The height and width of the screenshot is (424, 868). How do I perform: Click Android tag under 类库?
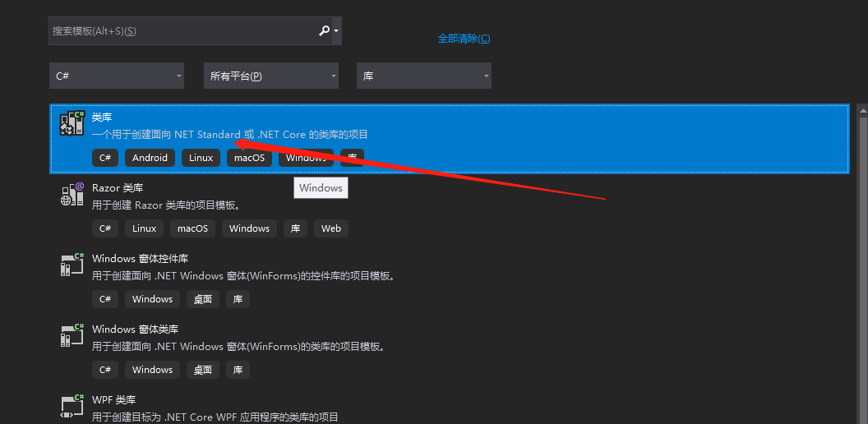pos(150,158)
